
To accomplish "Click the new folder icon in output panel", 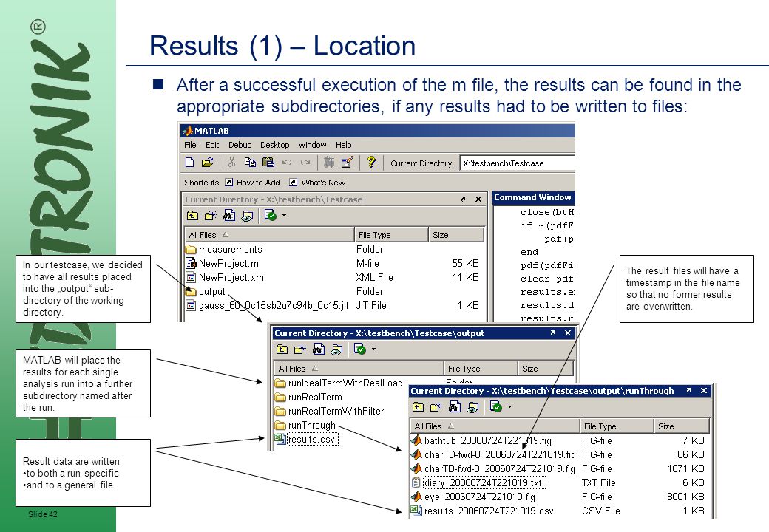I will coord(300,349).
